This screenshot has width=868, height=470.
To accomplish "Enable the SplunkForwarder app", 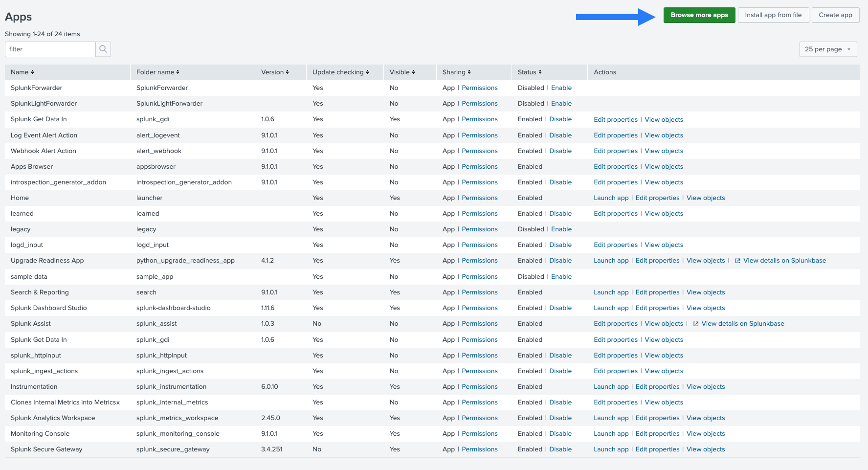I will pyautogui.click(x=561, y=88).
